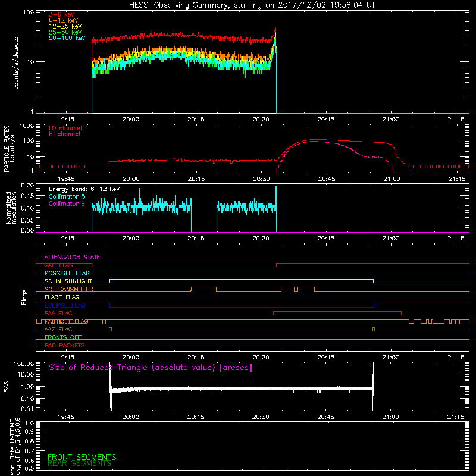476x476 pixels.
Task: Click the 0.05 tick on modulation panel
Action: click(27, 220)
